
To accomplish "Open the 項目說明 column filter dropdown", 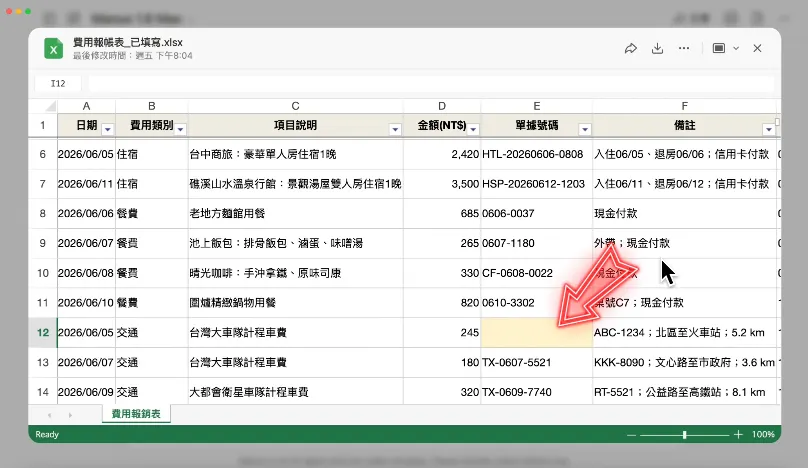I will pyautogui.click(x=395, y=129).
